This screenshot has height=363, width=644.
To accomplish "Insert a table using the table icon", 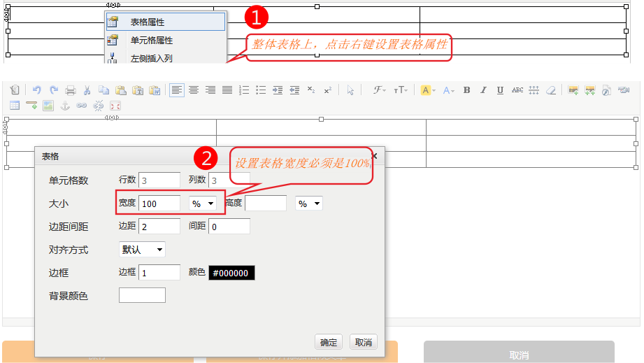I will (14, 106).
